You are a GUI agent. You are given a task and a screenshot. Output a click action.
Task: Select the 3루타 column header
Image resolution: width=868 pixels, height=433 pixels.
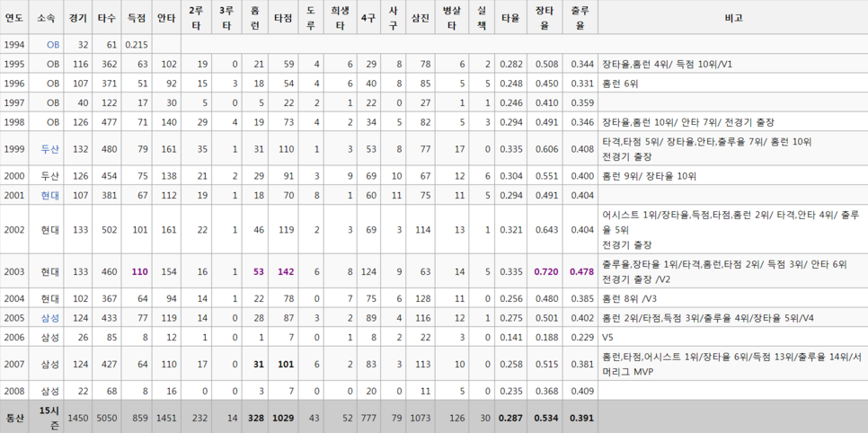coord(226,18)
